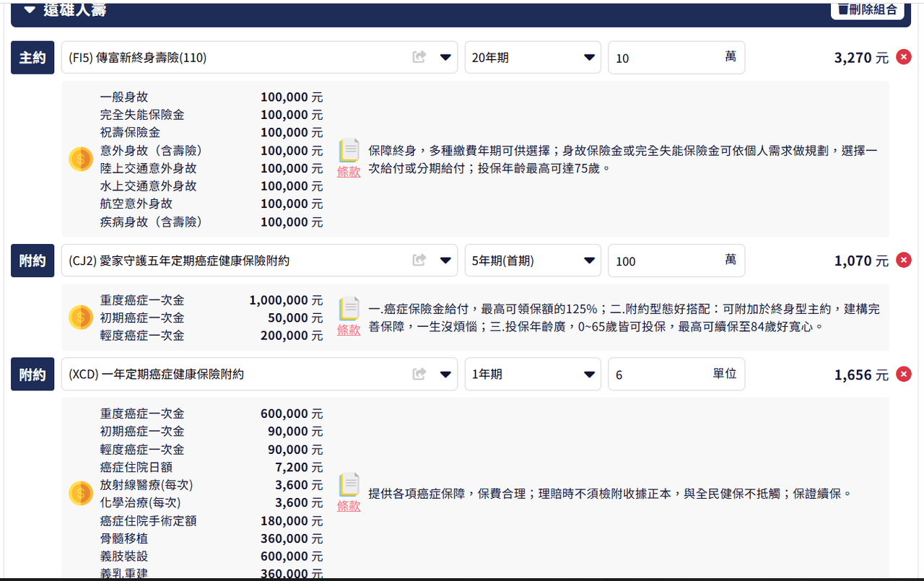924x581 pixels.
Task: Edit the CJ2 coverage amount field showing 100
Action: [676, 260]
